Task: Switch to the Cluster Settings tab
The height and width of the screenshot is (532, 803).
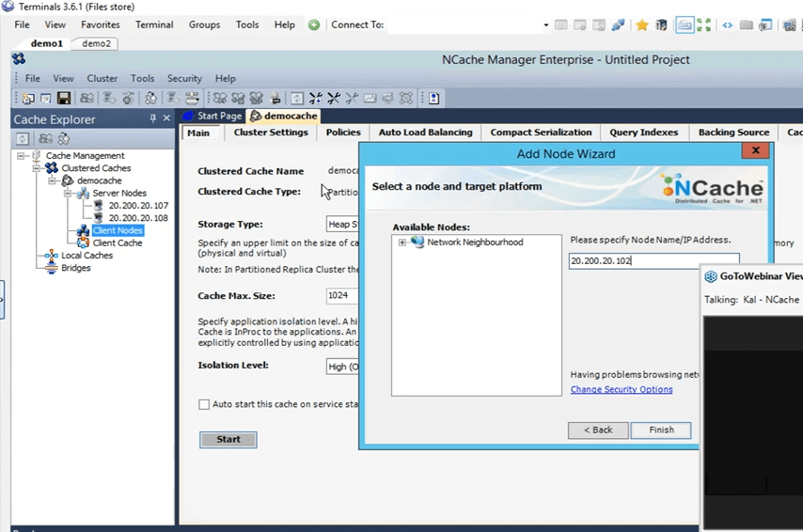Action: pyautogui.click(x=271, y=133)
